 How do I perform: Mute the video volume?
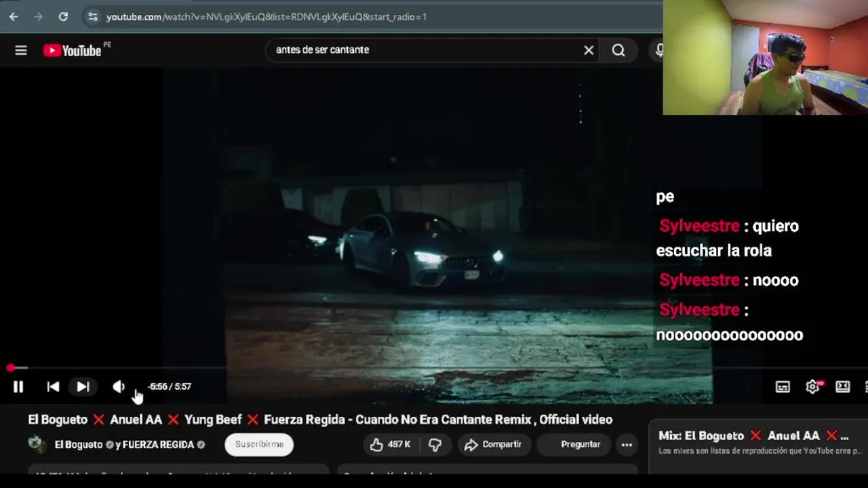119,386
